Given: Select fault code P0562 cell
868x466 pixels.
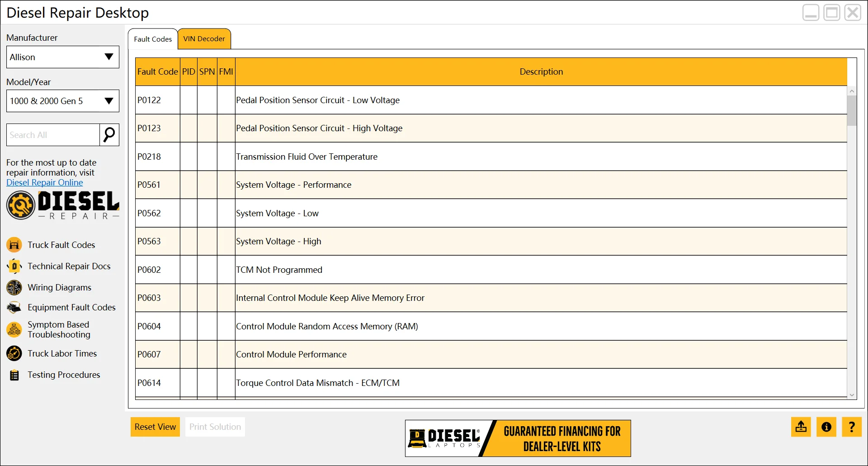Looking at the screenshot, I should click(x=157, y=213).
